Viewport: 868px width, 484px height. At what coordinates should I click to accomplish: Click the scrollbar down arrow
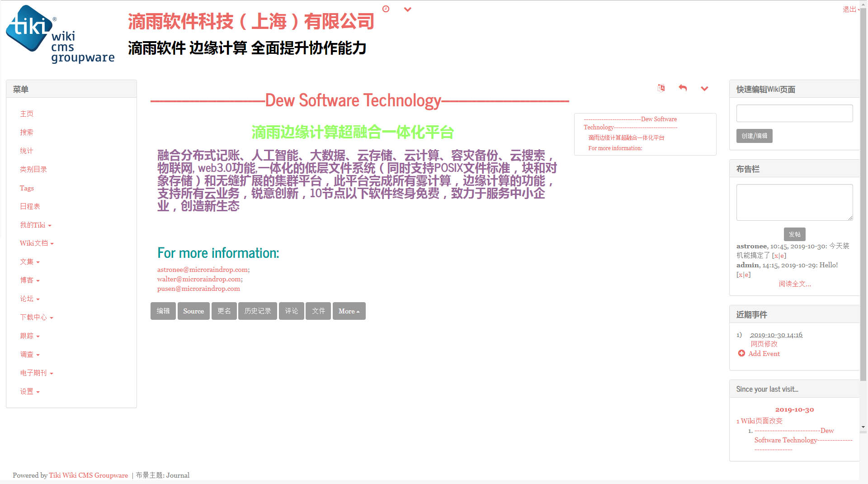point(863,427)
